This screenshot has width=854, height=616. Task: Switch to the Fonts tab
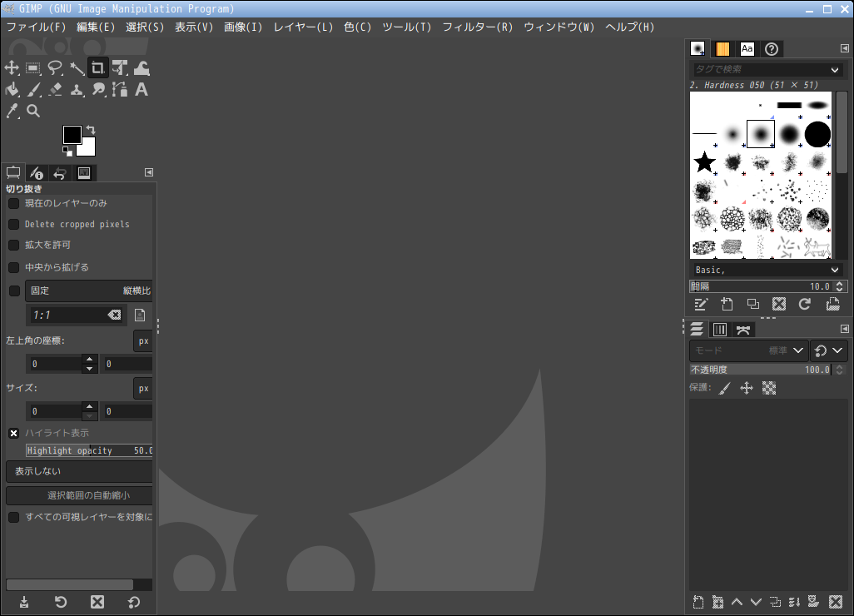click(747, 49)
